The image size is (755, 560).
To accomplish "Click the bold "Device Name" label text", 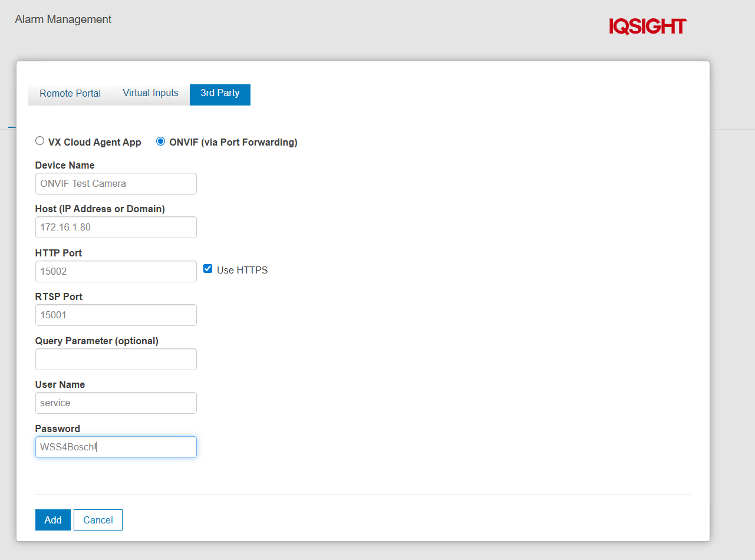I will 65,165.
